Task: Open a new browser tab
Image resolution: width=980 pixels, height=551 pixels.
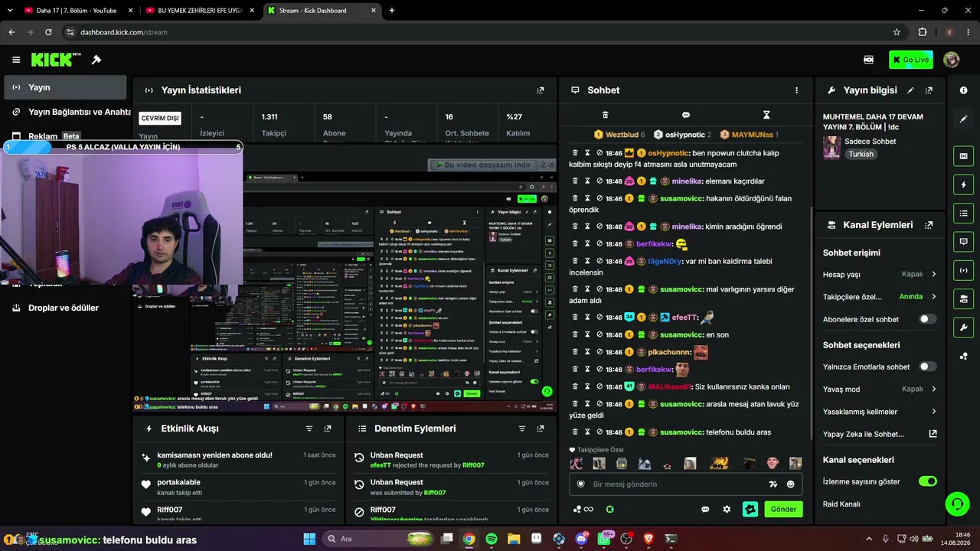Action: pos(391,11)
